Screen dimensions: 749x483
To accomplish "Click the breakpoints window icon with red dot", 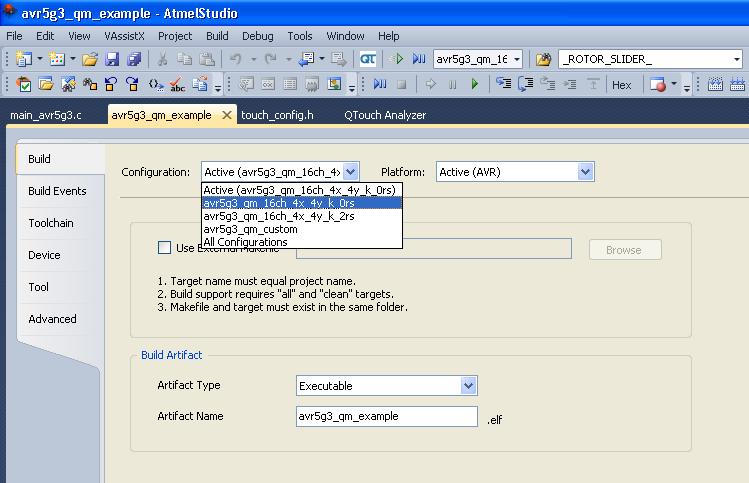I will coord(658,85).
